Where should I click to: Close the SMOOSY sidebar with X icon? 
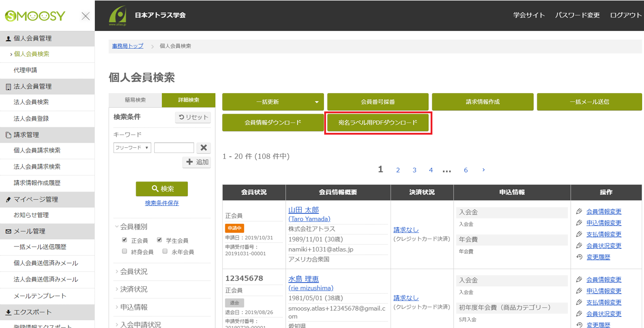point(86,16)
